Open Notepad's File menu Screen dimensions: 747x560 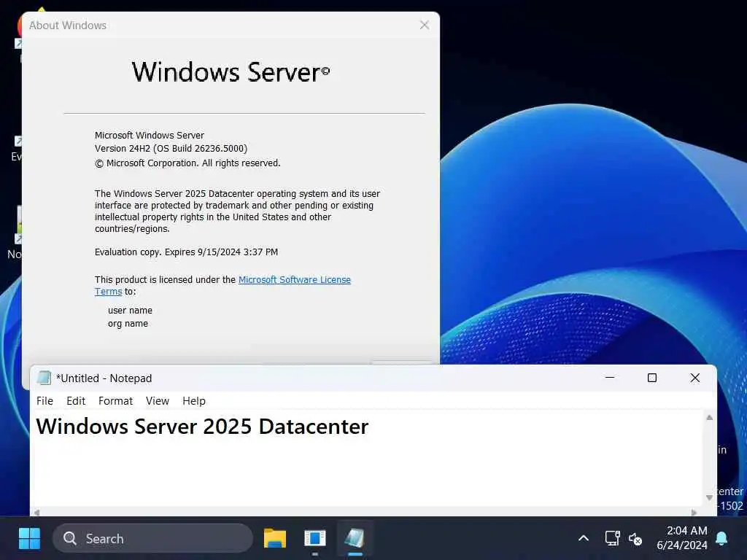[44, 401]
